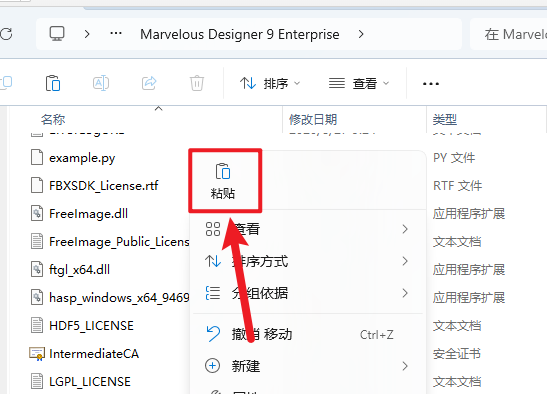Click the This PC monitor icon
547x394 pixels.
[x=57, y=34]
